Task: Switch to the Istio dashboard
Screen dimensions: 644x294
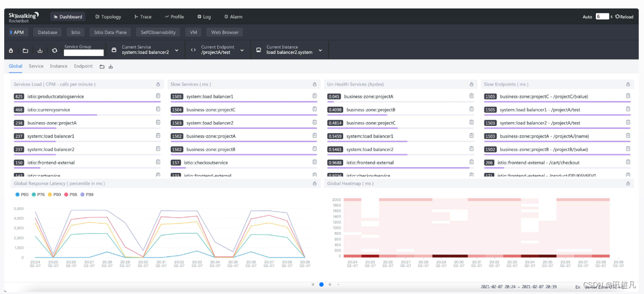Action: tap(76, 32)
